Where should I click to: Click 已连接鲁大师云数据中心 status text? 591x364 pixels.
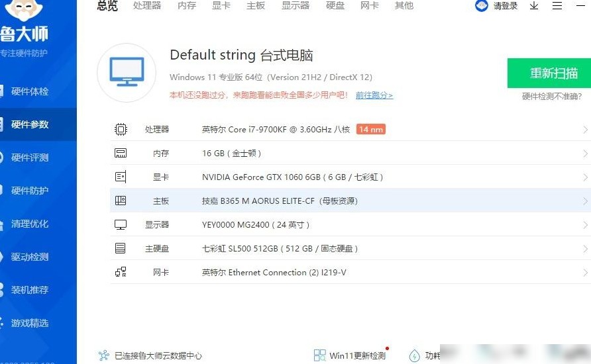pos(158,355)
